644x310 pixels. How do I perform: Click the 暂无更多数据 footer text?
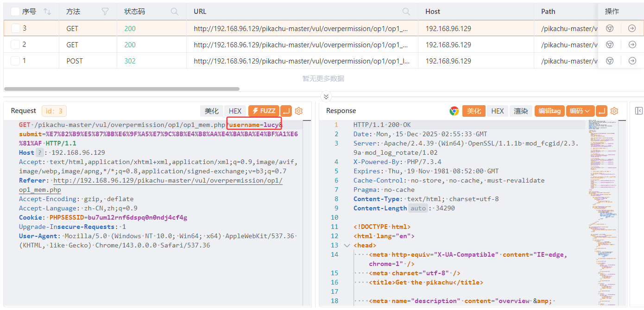tap(323, 78)
